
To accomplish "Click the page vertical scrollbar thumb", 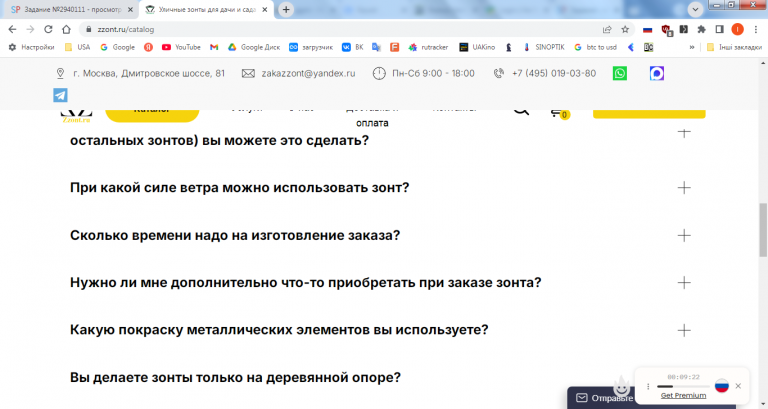I will coord(763,229).
